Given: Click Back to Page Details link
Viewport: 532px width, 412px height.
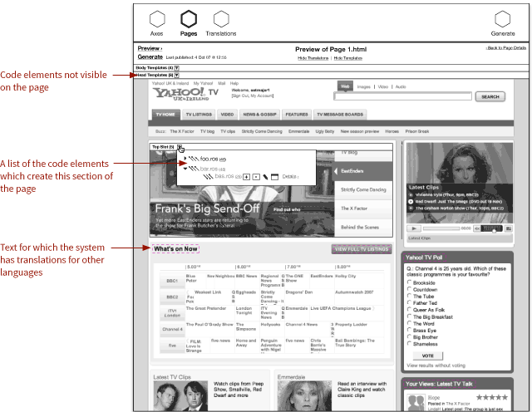Looking at the screenshot, I should click(x=506, y=48).
